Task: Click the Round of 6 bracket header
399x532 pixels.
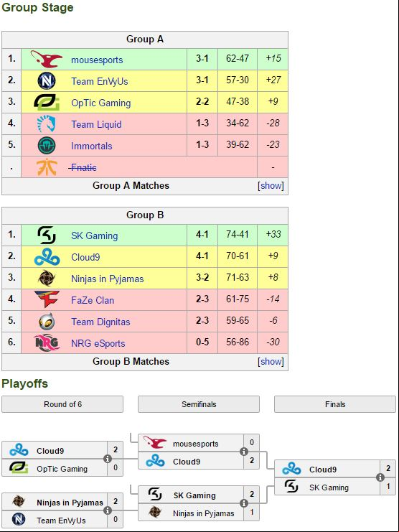Action: pos(62,404)
